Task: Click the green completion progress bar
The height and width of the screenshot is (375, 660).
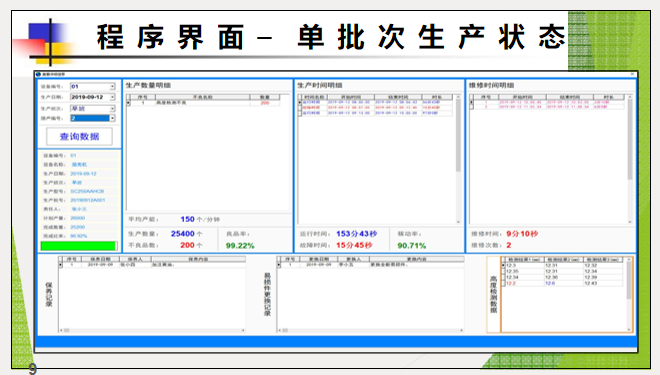Action: pos(78,246)
